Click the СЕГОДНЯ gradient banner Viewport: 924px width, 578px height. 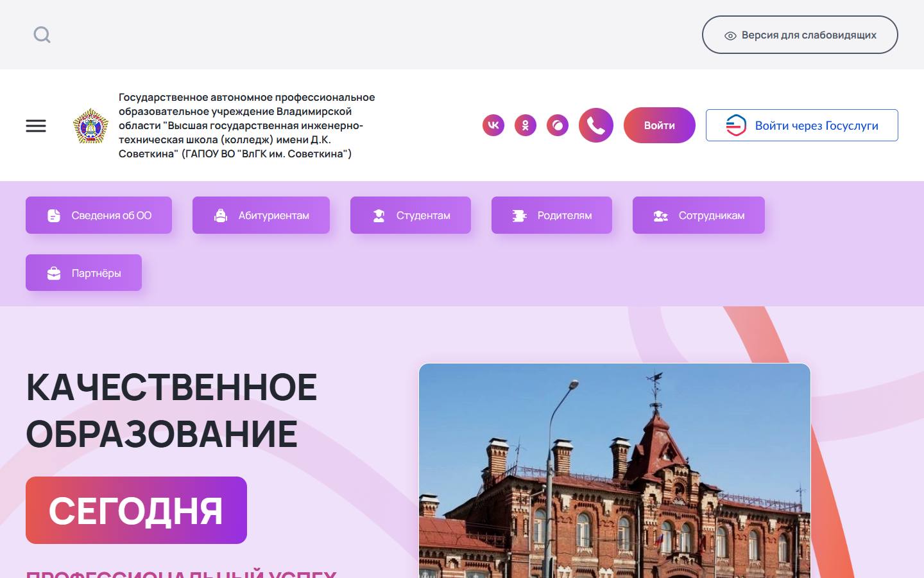coord(136,511)
